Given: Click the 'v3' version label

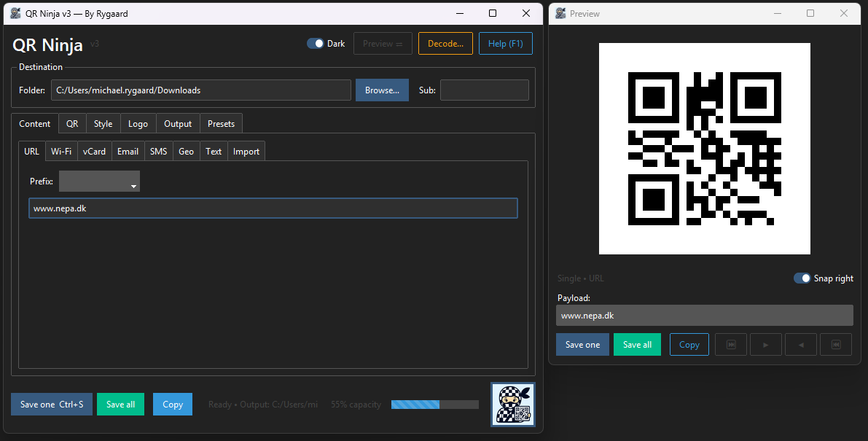Looking at the screenshot, I should pyautogui.click(x=95, y=44).
